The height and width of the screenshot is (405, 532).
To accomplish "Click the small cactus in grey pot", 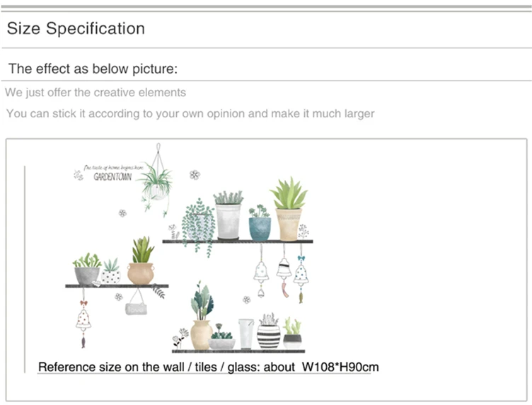I will point(292,333).
